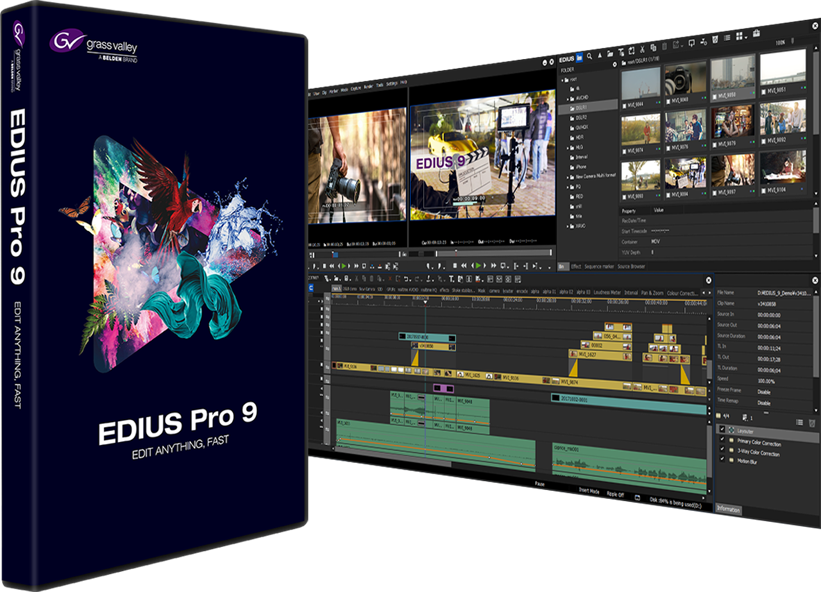
Task: Click the create title T tool in timeline toolbar
Action: (451, 279)
